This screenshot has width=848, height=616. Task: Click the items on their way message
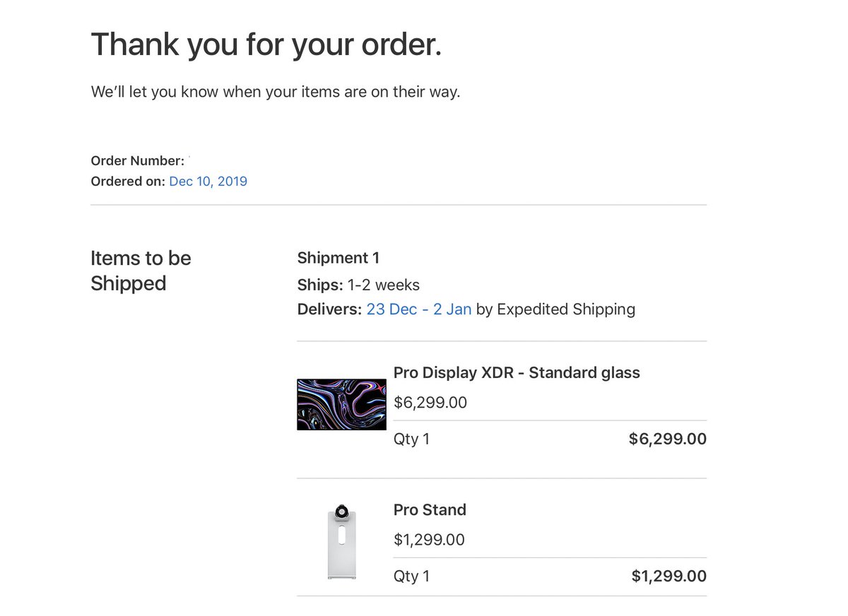coord(276,92)
